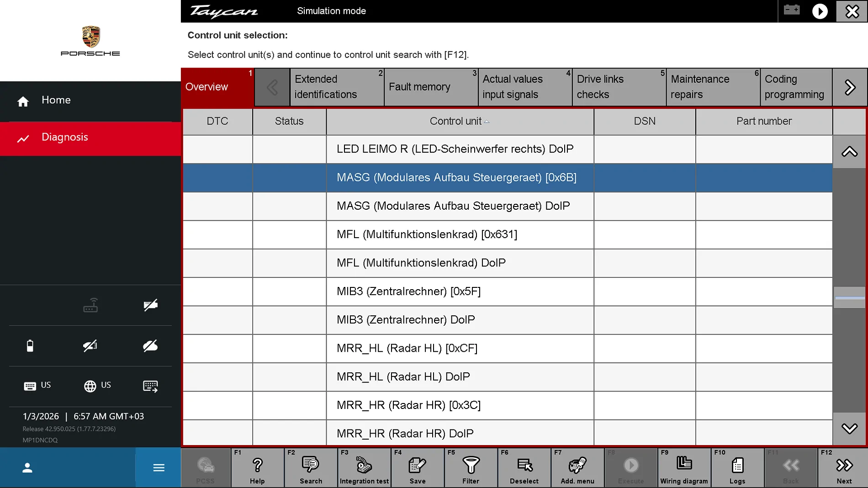Open the F10 Logs document icon
Image resolution: width=868 pixels, height=488 pixels.
coord(737,467)
